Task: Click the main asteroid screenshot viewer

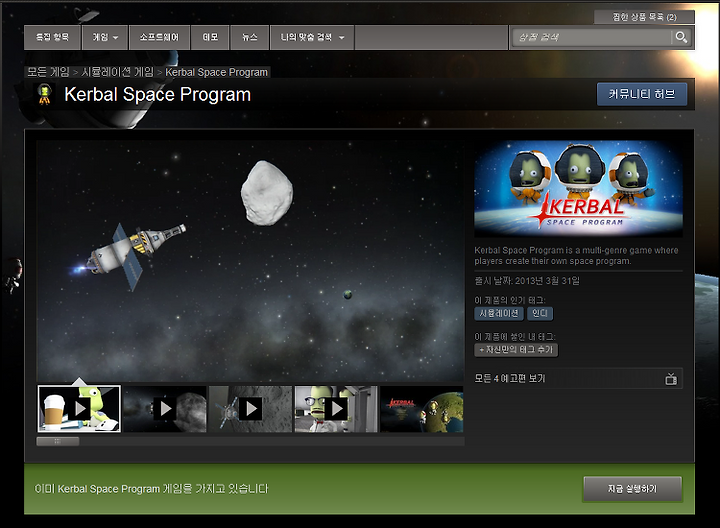Action: pos(250,261)
